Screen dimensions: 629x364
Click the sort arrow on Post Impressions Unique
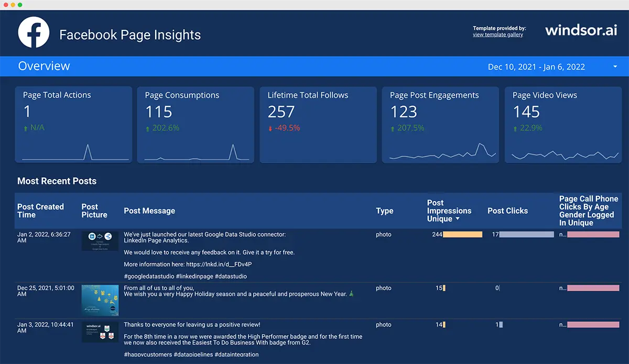point(458,219)
